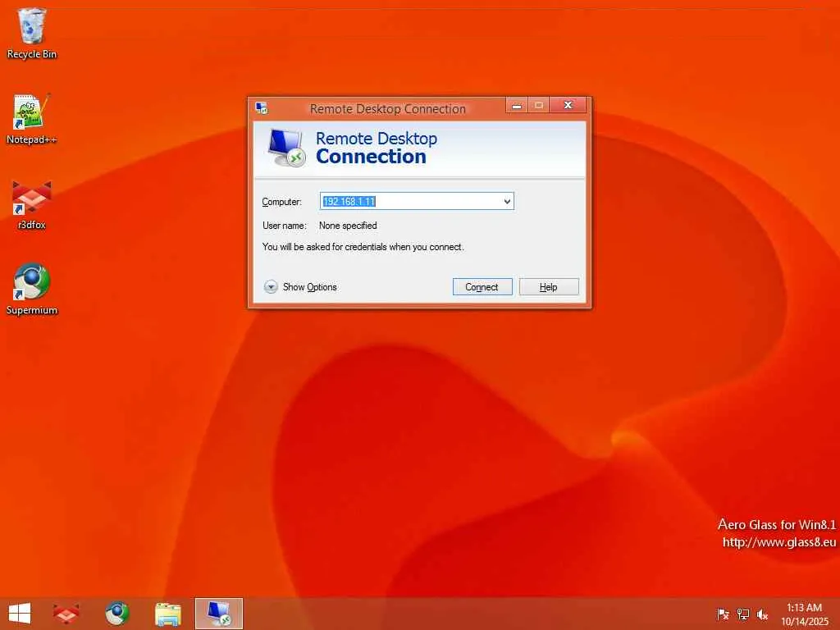Click the 'Remote Desktop Connection' title bar text
This screenshot has width=840, height=630.
[388, 109]
